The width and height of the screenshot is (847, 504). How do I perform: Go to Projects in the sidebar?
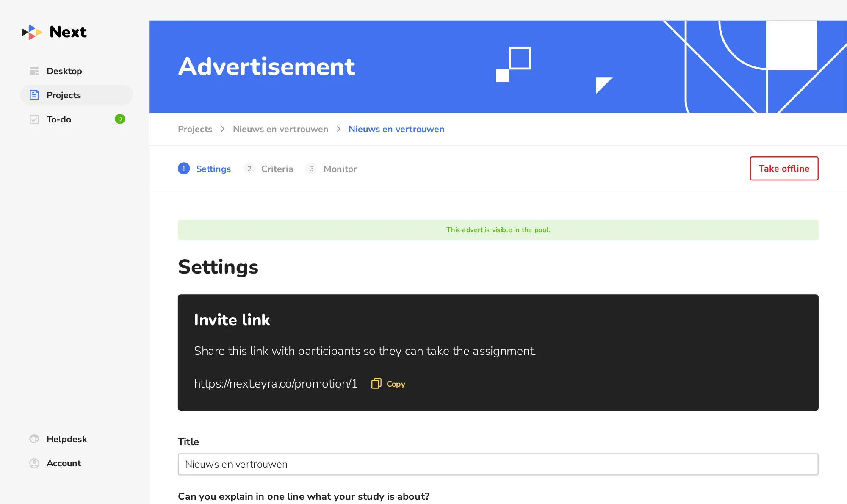pos(76,95)
